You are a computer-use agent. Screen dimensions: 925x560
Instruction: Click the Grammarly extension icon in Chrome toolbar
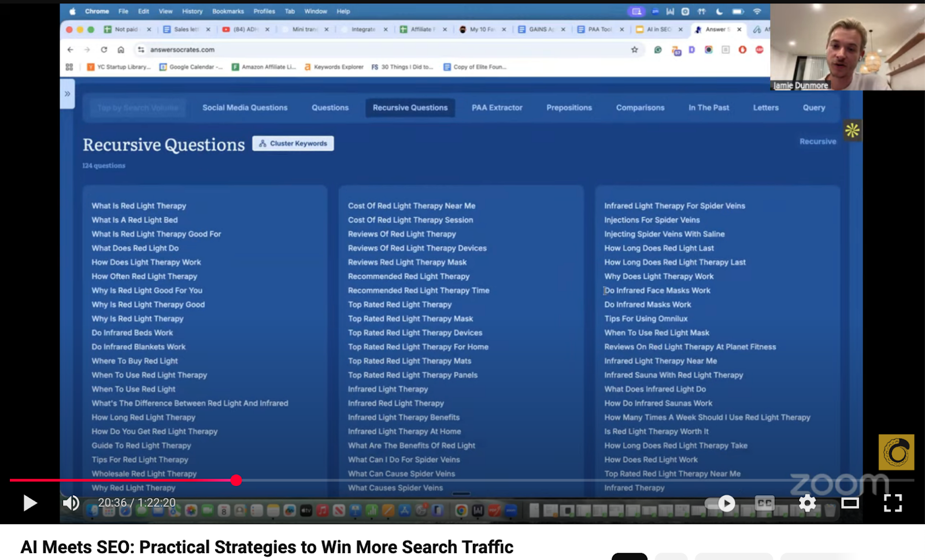coord(658,50)
